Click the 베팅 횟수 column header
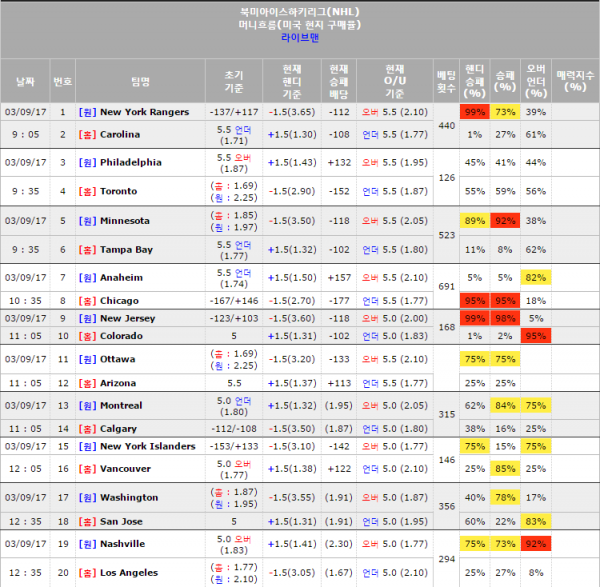 [x=446, y=82]
